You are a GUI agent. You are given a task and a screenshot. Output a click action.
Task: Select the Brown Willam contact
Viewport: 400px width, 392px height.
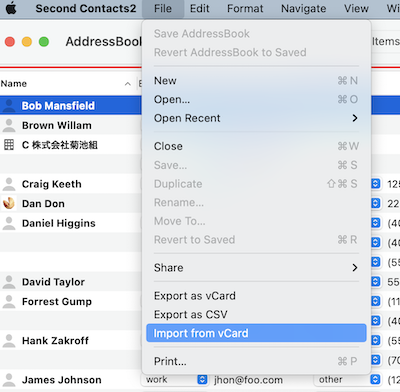coord(57,125)
